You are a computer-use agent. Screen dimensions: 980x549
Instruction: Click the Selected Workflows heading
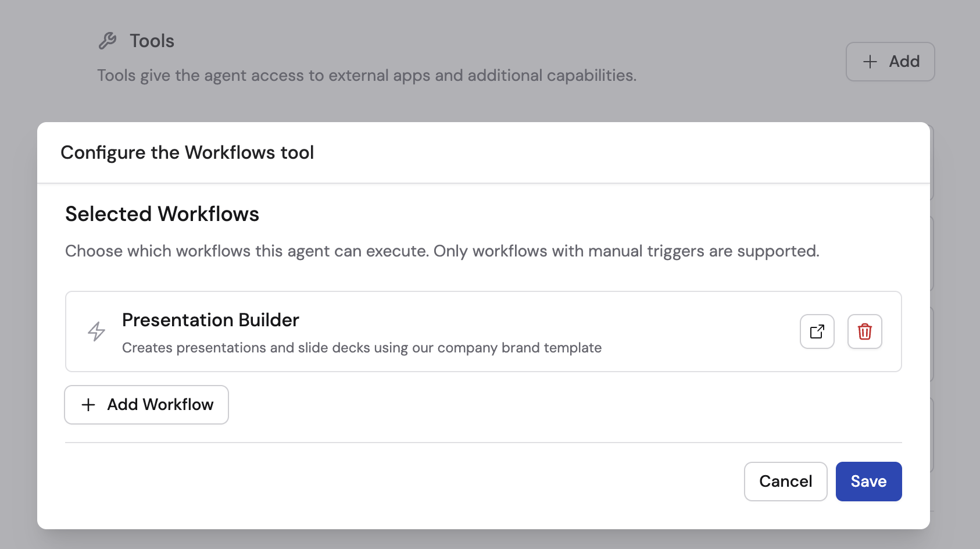[x=162, y=213]
